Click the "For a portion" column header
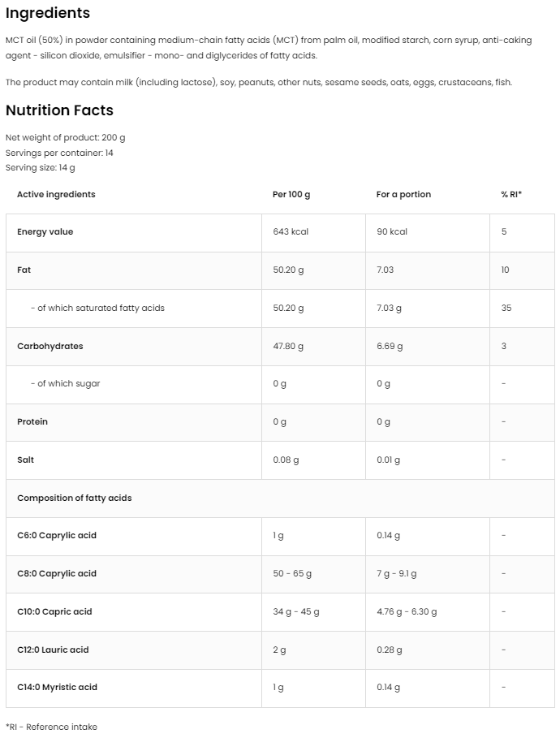560x738 pixels. (x=403, y=194)
